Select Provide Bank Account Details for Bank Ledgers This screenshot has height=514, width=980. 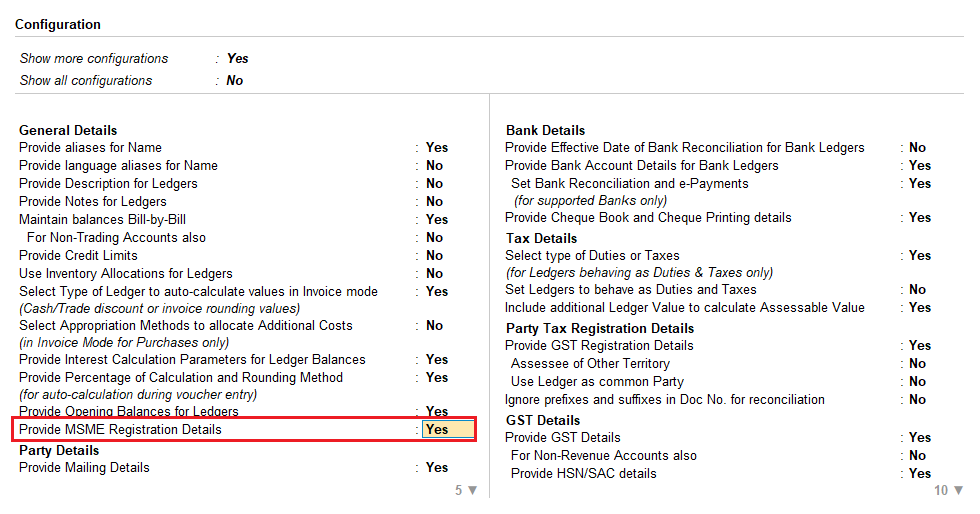tap(642, 166)
